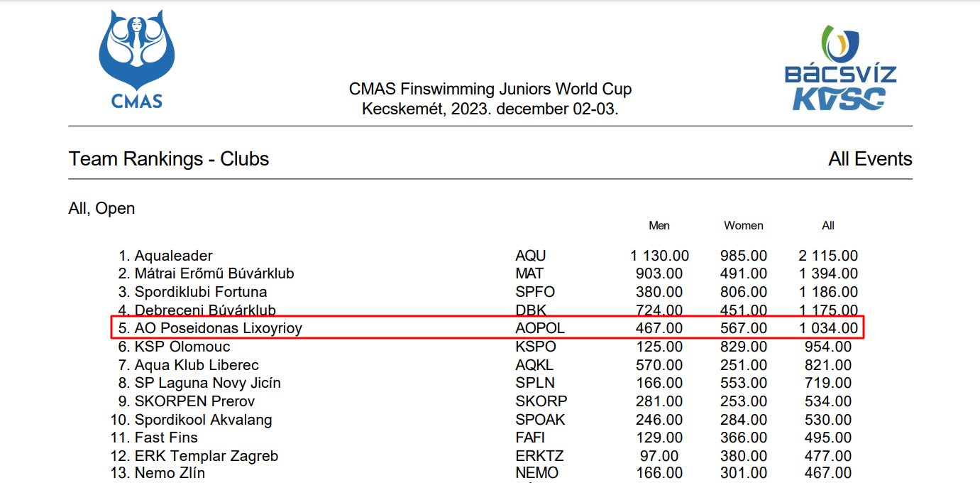Click the Women column header
The height and width of the screenshot is (483, 980).
tap(744, 226)
